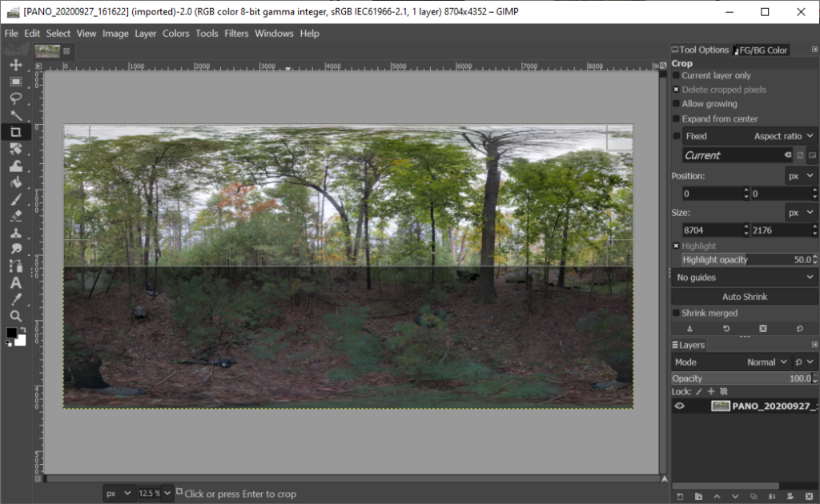Open the No guides dropdown
Screen dimensions: 820x504
coord(744,277)
